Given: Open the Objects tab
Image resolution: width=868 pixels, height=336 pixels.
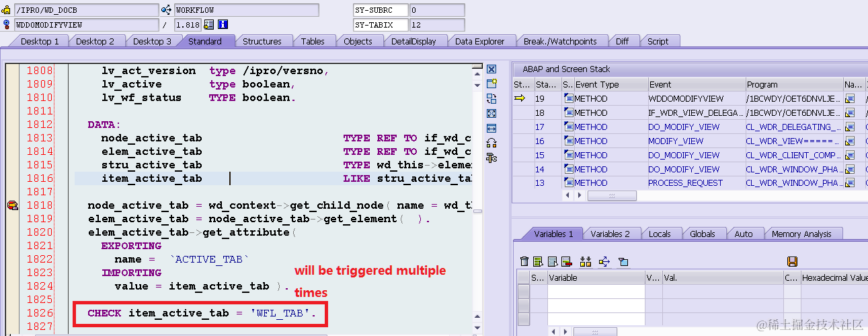Looking at the screenshot, I should coord(358,41).
